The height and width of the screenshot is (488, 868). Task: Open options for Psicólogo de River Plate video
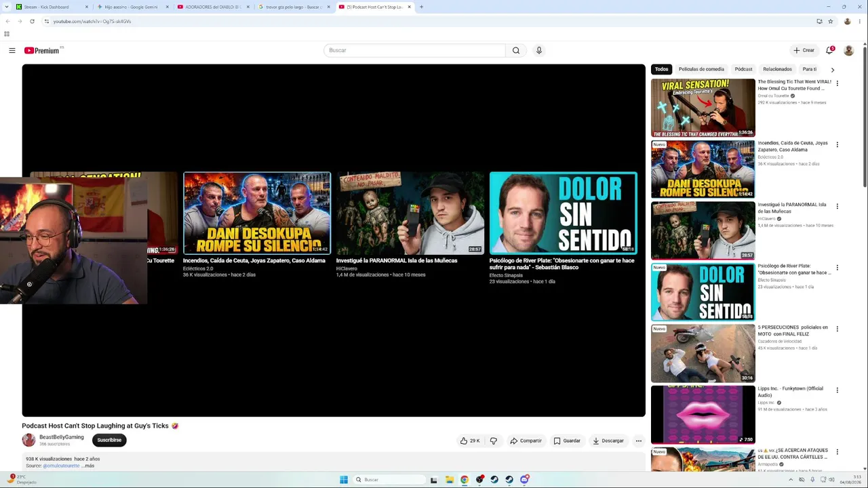(837, 268)
